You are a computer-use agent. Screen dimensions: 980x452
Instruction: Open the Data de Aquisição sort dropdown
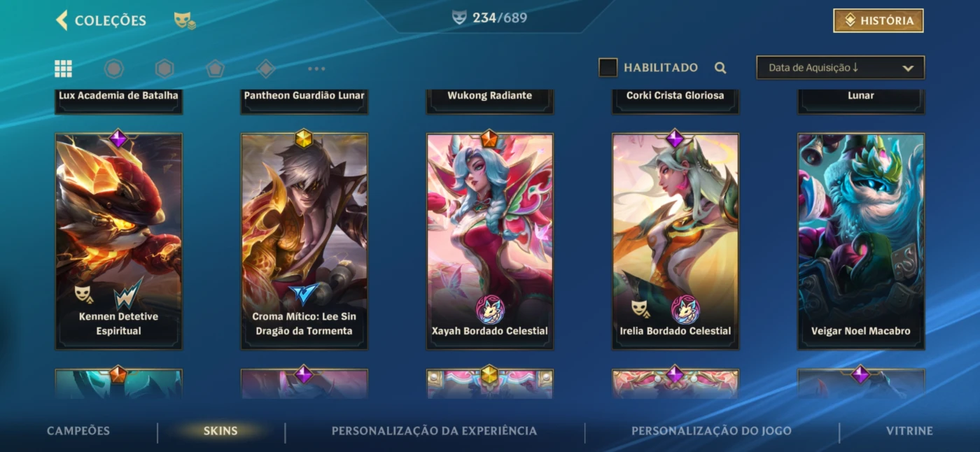(840, 68)
